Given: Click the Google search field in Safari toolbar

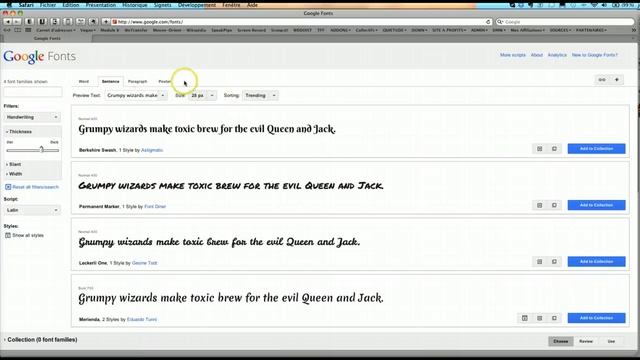Looking at the screenshot, I should tap(565, 22).
